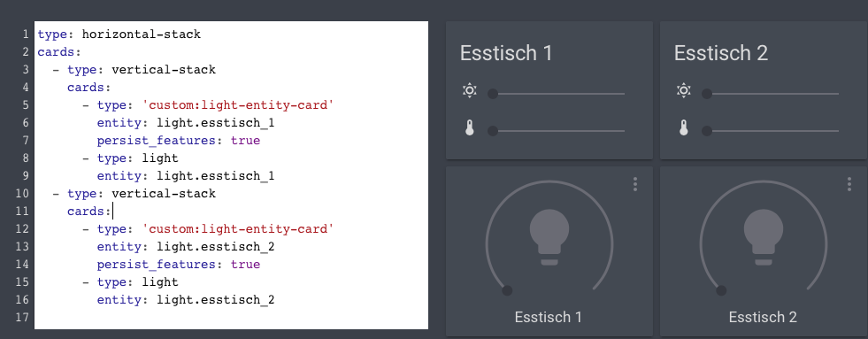The width and height of the screenshot is (868, 339).
Task: Place cursor on 'type: horizontal-stack' line in editor
Action: (x=119, y=35)
